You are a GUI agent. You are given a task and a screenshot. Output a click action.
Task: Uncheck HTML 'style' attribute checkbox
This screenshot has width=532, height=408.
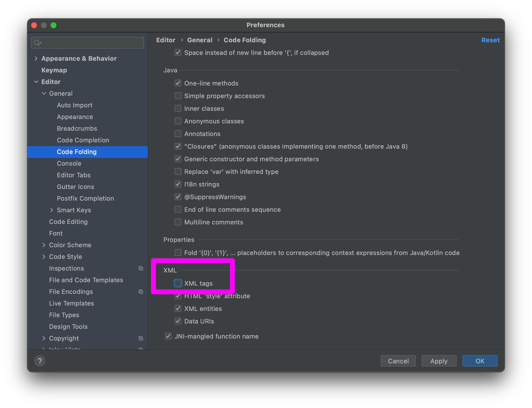click(178, 296)
